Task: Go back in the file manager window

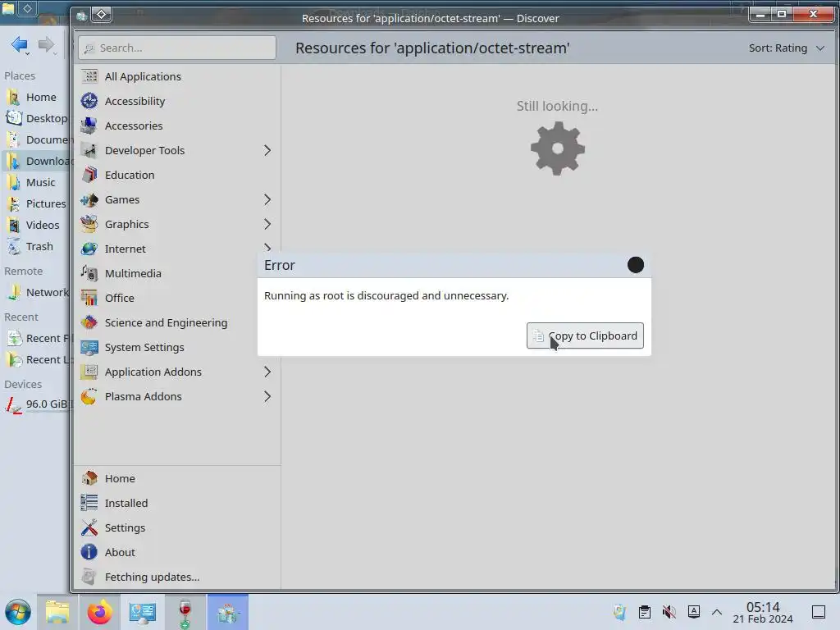Action: click(20, 45)
